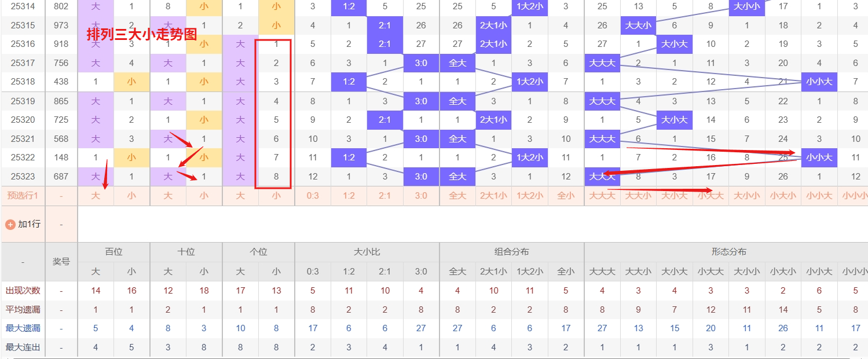Click award number 756
Screen dimensions: 868x359
61,63
